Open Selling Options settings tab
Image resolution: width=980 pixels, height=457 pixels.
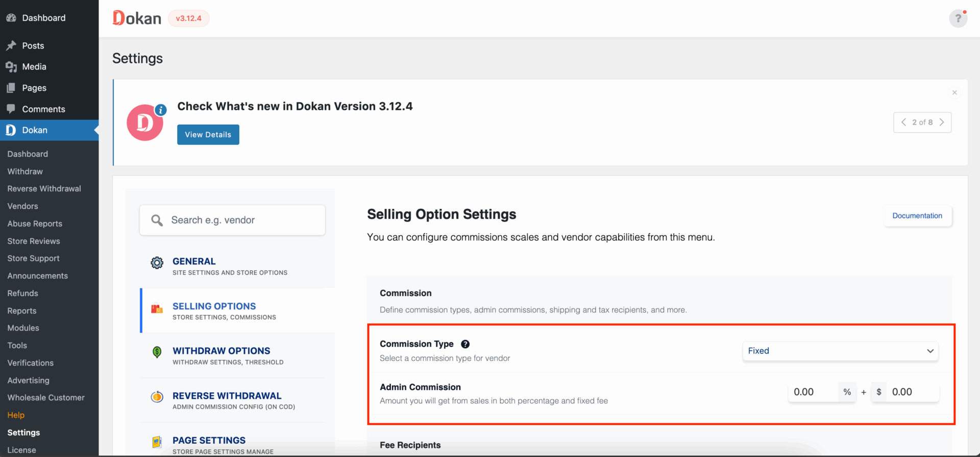tap(237, 310)
